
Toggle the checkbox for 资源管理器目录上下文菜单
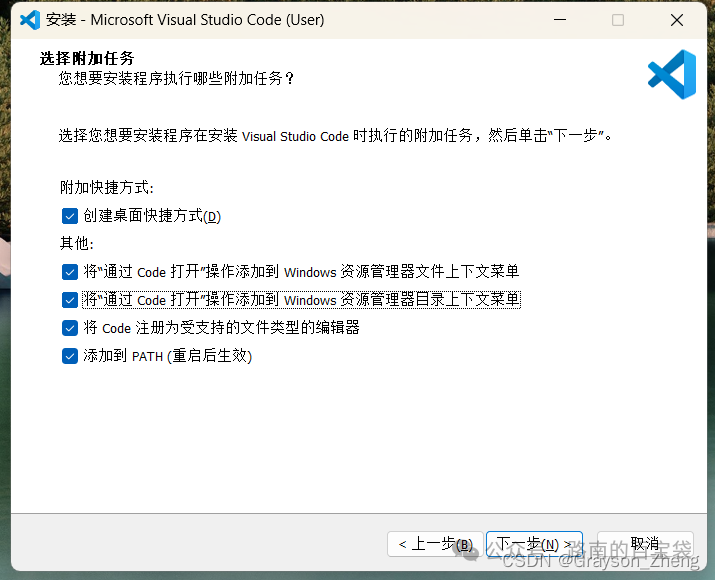(x=70, y=300)
